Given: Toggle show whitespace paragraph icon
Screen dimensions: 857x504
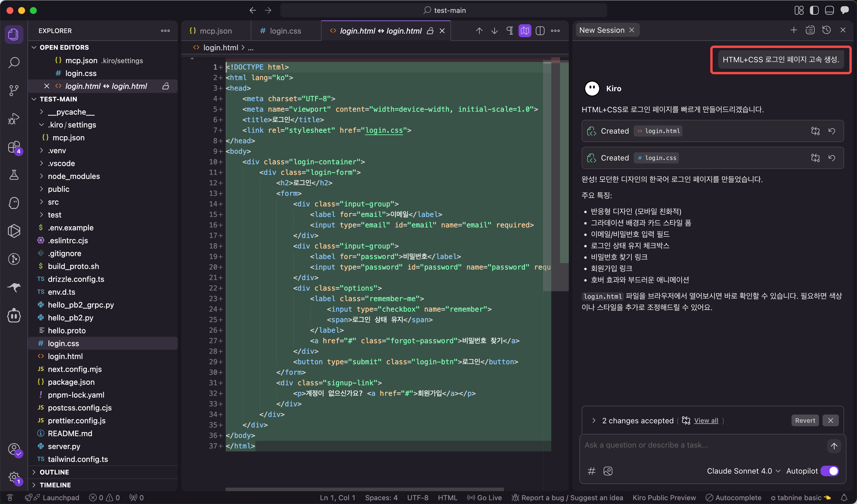Looking at the screenshot, I should click(509, 31).
